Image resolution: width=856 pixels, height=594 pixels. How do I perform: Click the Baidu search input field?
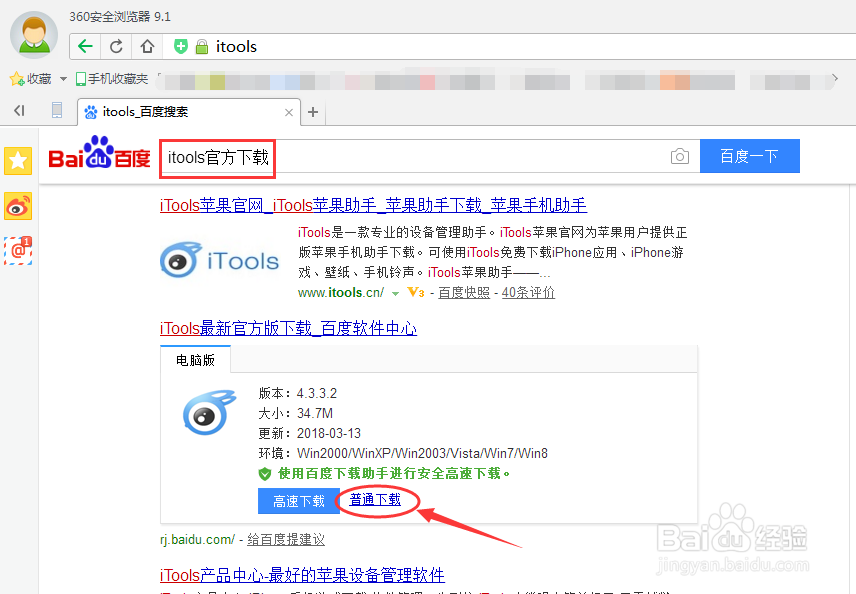pyautogui.click(x=430, y=157)
